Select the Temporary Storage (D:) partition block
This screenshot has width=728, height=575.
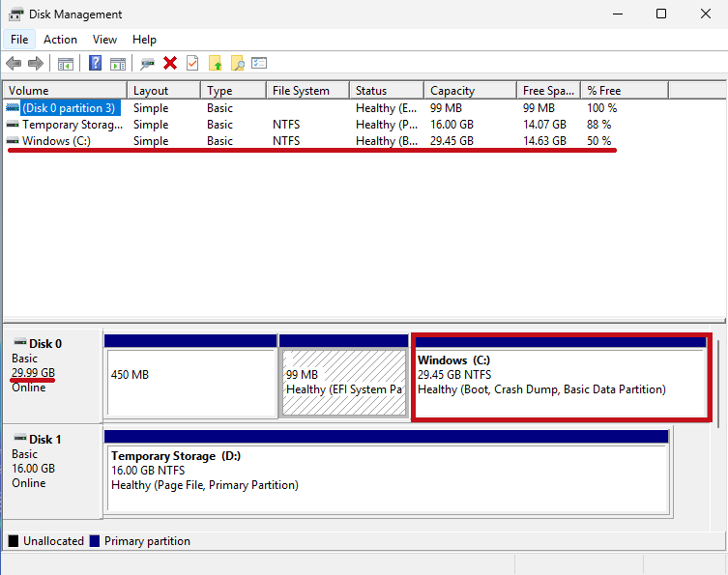tap(387, 473)
